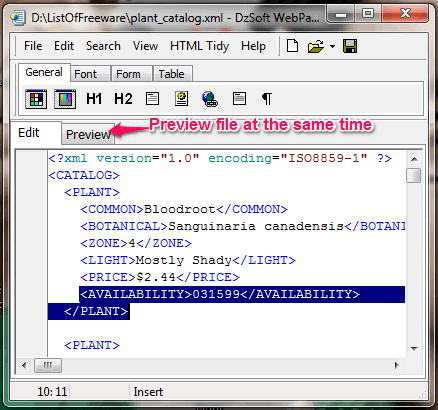
Task: Insert H1 heading tag
Action: pyautogui.click(x=94, y=99)
